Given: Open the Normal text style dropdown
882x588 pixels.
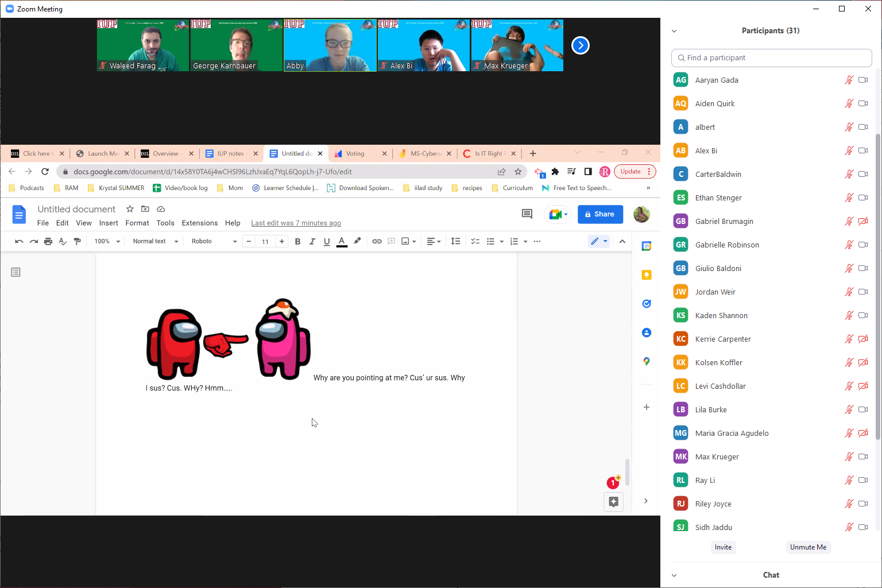Looking at the screenshot, I should [156, 242].
